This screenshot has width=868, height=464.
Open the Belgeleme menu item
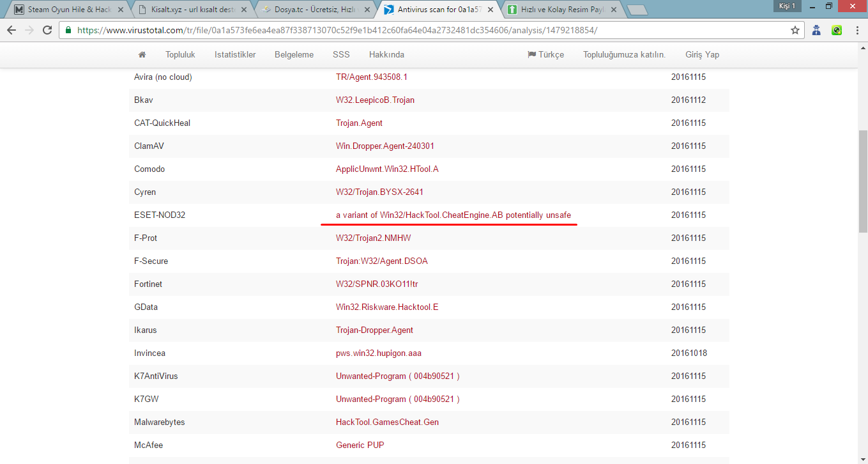[x=294, y=54]
